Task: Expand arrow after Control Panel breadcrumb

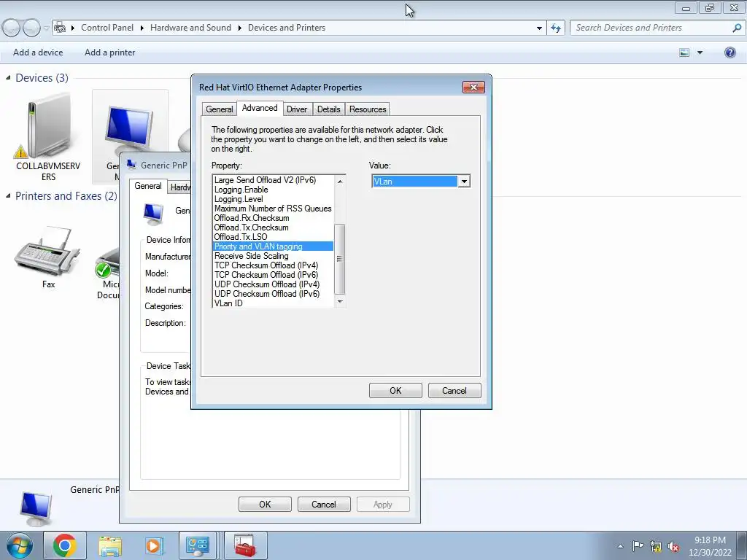Action: click(x=142, y=28)
